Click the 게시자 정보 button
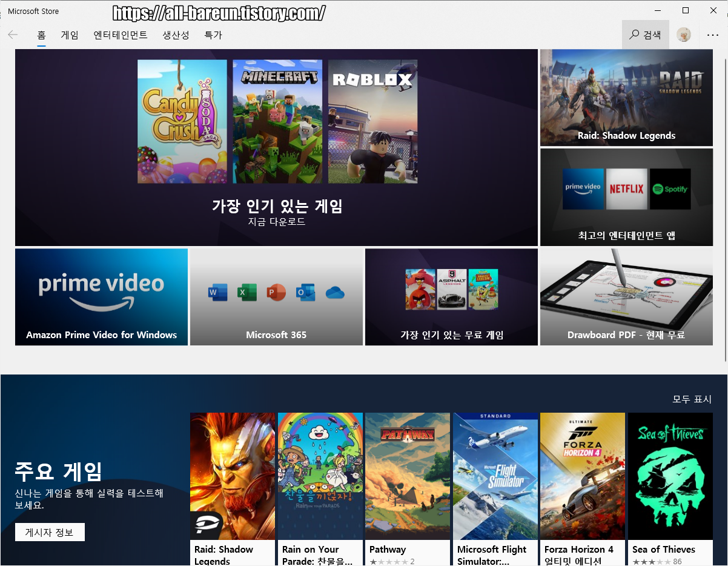728x566 pixels. [x=50, y=532]
